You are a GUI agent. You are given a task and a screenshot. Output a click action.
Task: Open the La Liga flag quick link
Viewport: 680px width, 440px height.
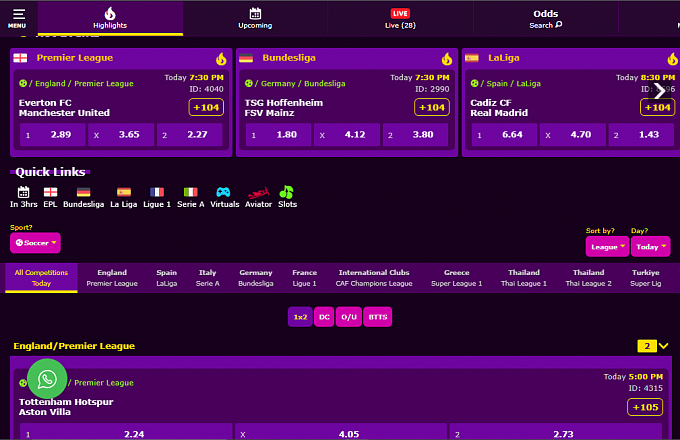coord(124,197)
